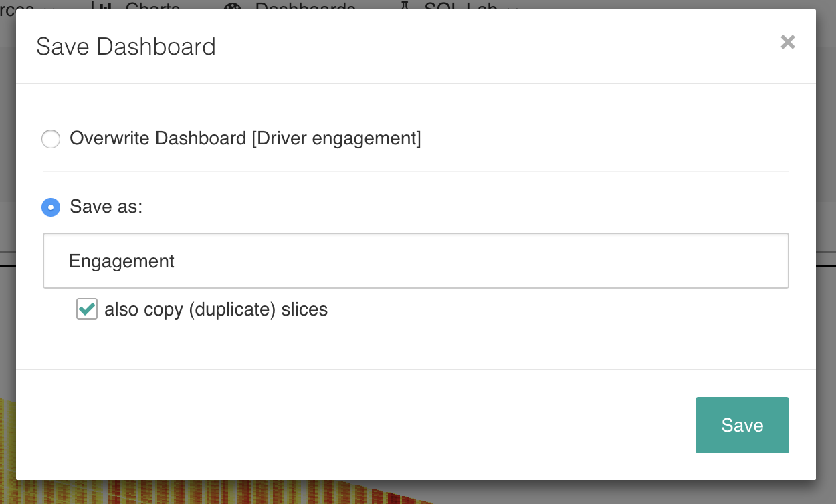
Task: Click the Engagement name input field
Action: [x=416, y=261]
